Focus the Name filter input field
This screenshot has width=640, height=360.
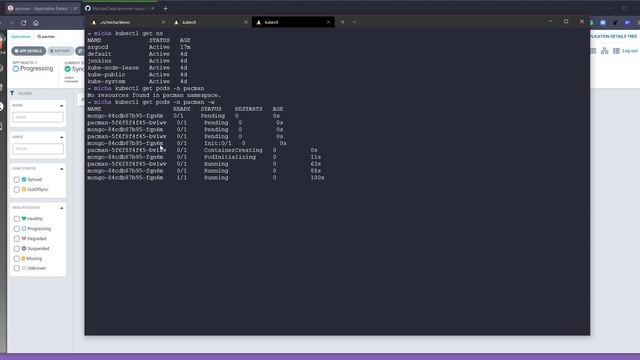pyautogui.click(x=38, y=117)
